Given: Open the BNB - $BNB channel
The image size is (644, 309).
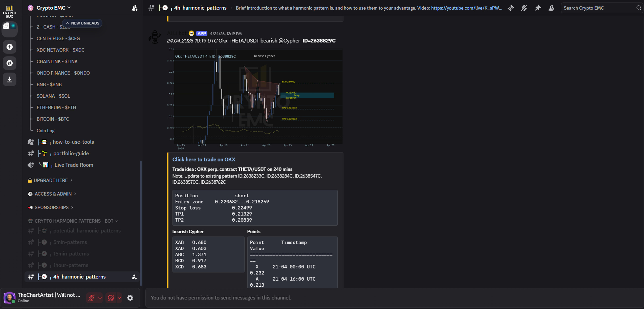Looking at the screenshot, I should (49, 85).
